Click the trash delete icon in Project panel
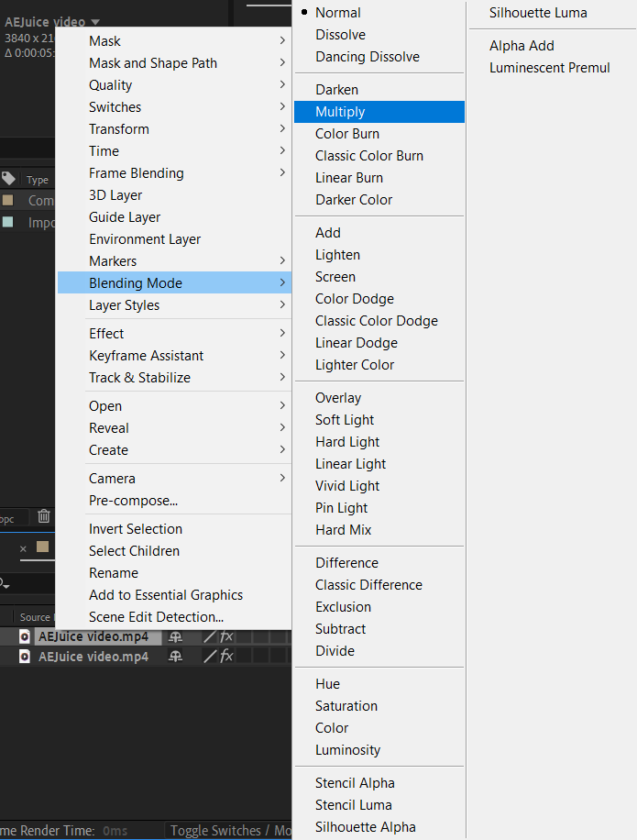 click(43, 516)
